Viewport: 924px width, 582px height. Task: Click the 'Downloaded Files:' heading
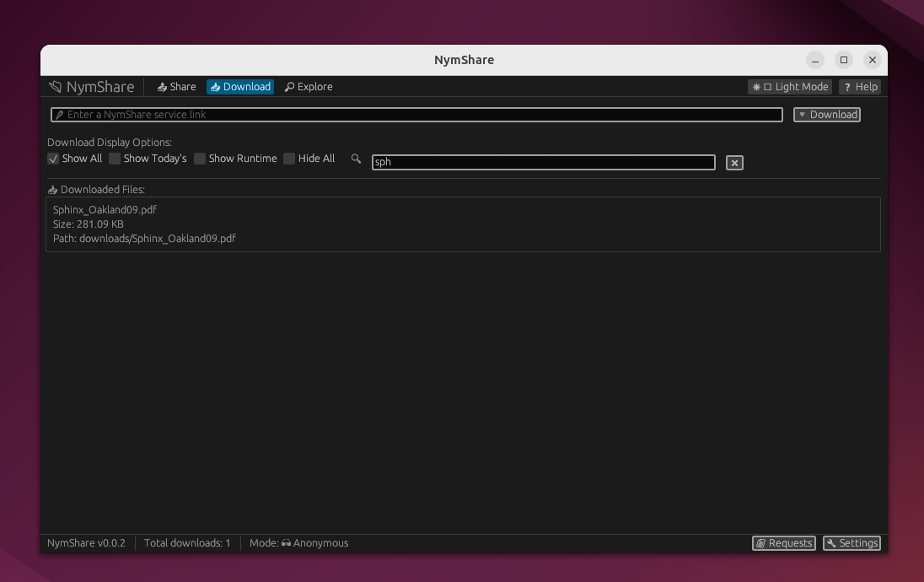tap(103, 190)
